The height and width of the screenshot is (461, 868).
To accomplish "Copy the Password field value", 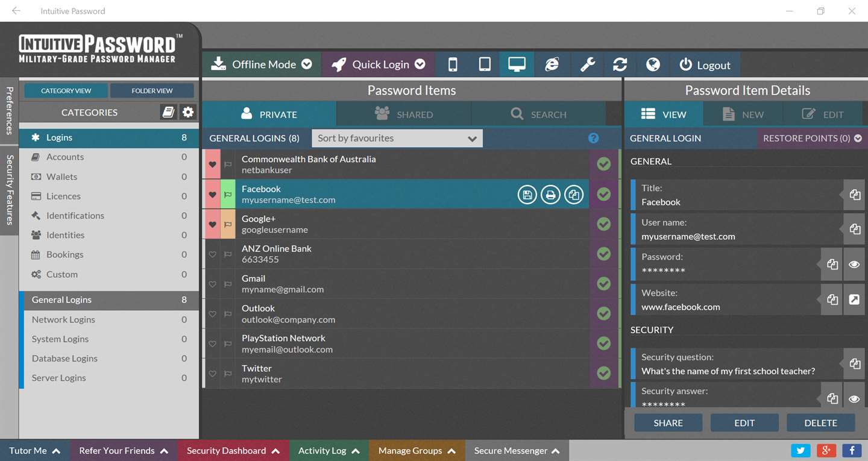I will pos(832,264).
